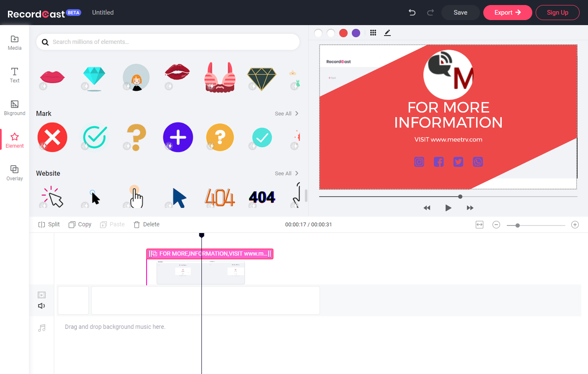Click the Export button

click(508, 13)
